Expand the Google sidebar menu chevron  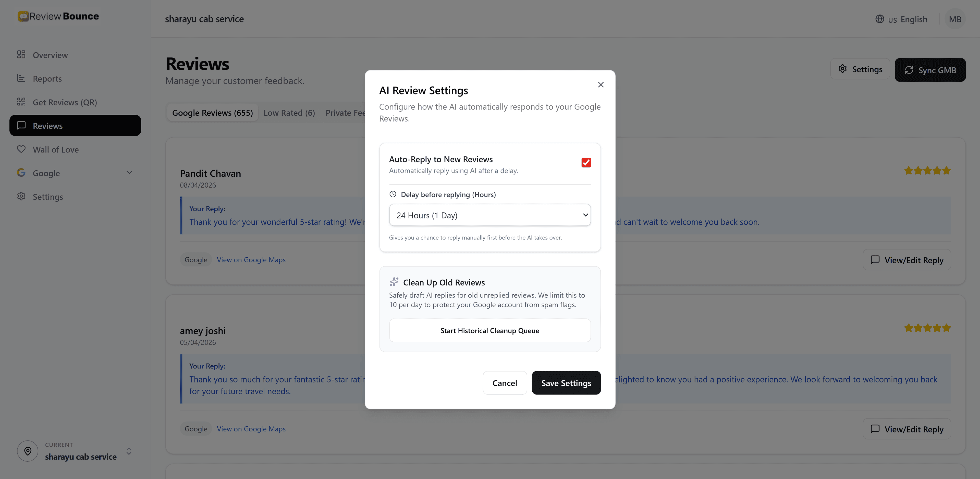[129, 173]
